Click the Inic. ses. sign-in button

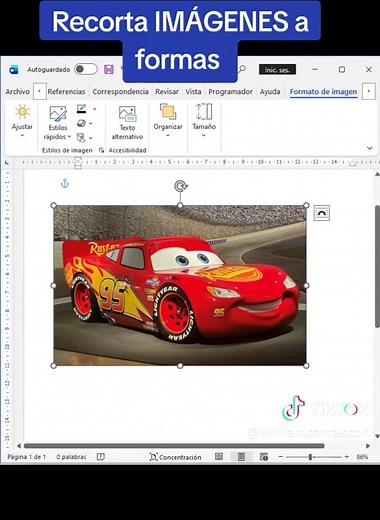[277, 69]
